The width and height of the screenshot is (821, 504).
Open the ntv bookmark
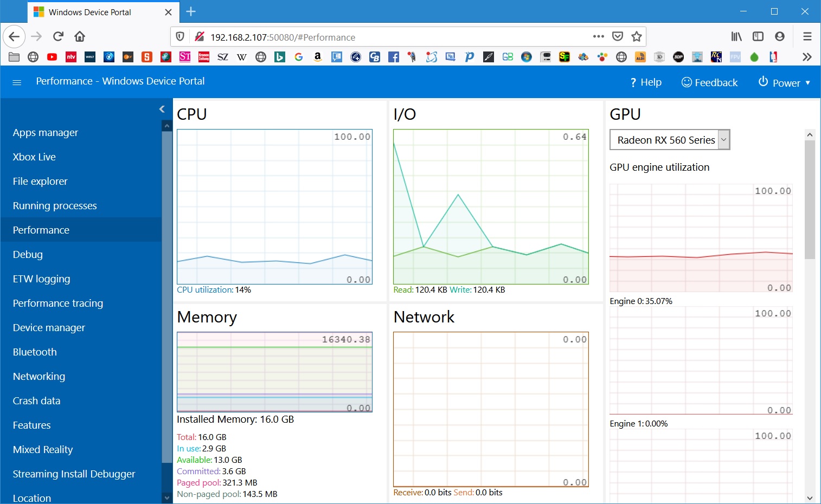(71, 57)
